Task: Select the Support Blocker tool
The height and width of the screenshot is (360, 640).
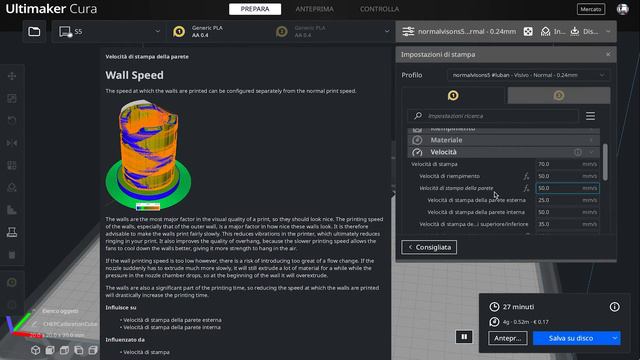Action: 12,188
